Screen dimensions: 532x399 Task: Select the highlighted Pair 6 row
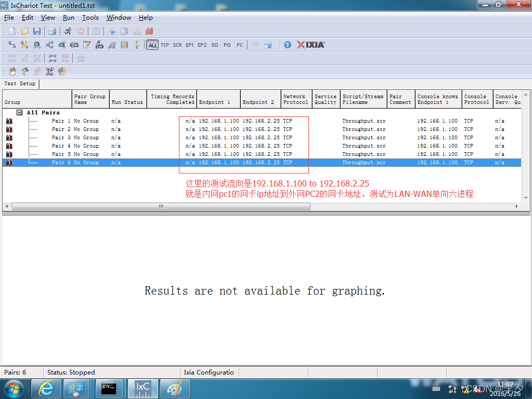click(262, 163)
